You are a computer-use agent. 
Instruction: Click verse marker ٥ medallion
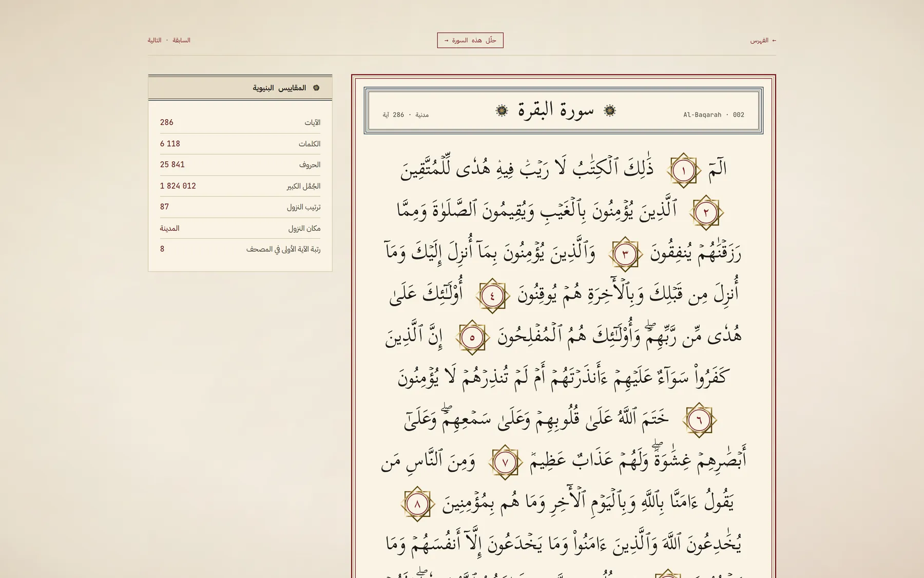tap(472, 338)
